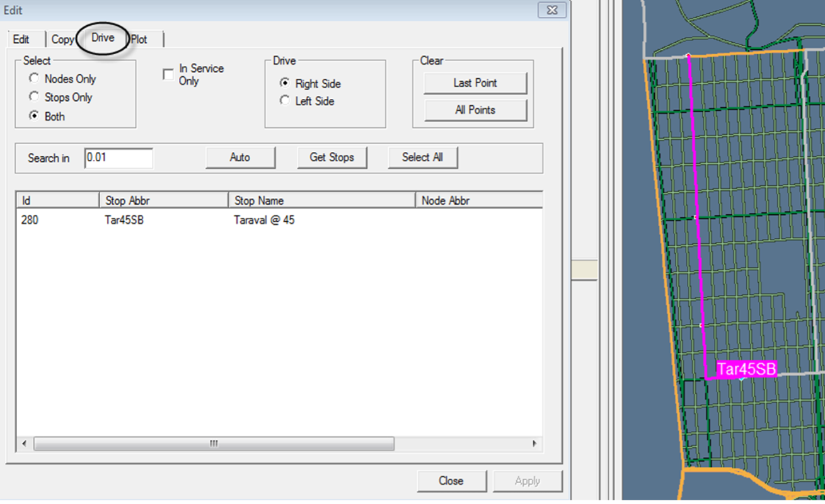Select the Both radio option
The height and width of the screenshot is (504, 825).
point(35,116)
